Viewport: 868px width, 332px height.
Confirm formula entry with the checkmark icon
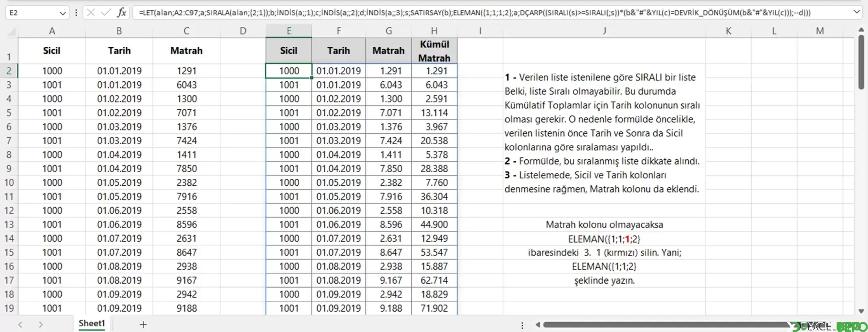pos(106,13)
